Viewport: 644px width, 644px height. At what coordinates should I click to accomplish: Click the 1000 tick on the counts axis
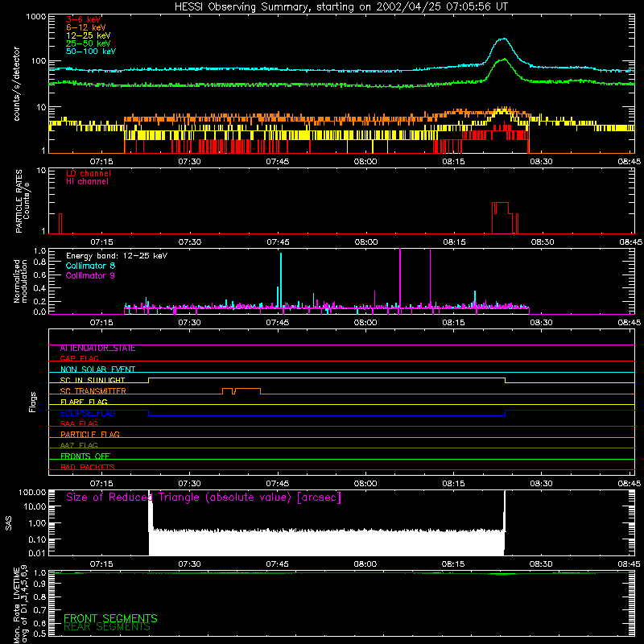pyautogui.click(x=36, y=17)
